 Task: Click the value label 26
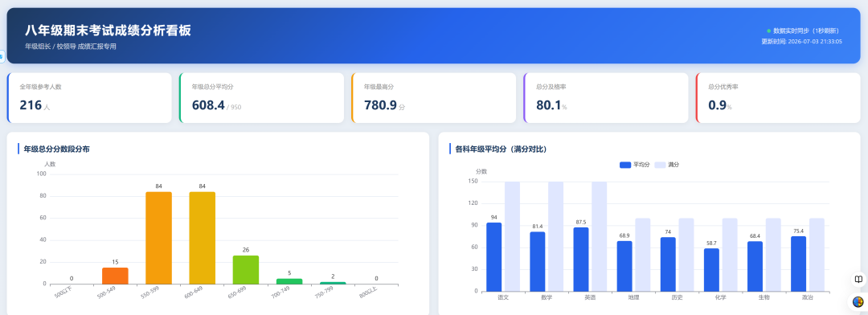pyautogui.click(x=246, y=250)
